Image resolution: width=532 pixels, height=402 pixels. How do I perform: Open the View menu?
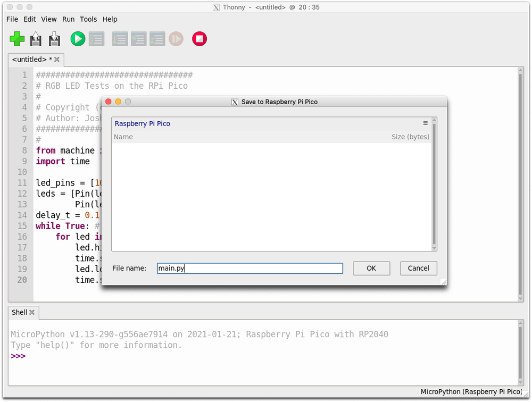[49, 19]
